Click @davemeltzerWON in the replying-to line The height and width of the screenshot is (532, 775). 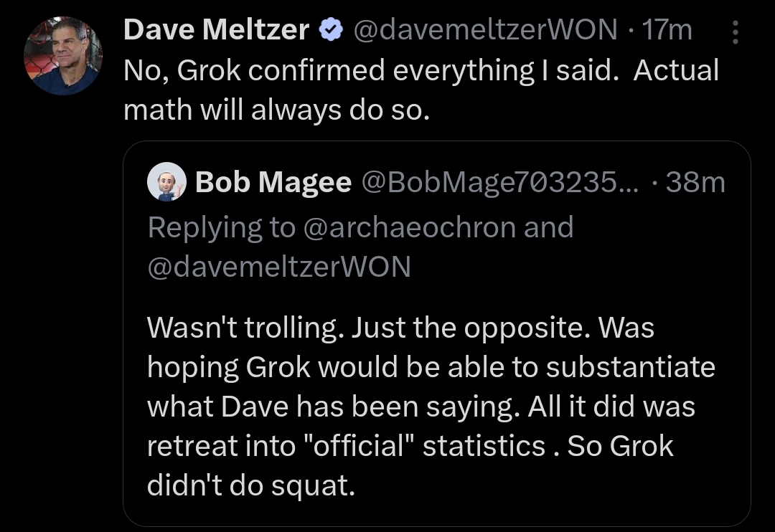tap(279, 266)
